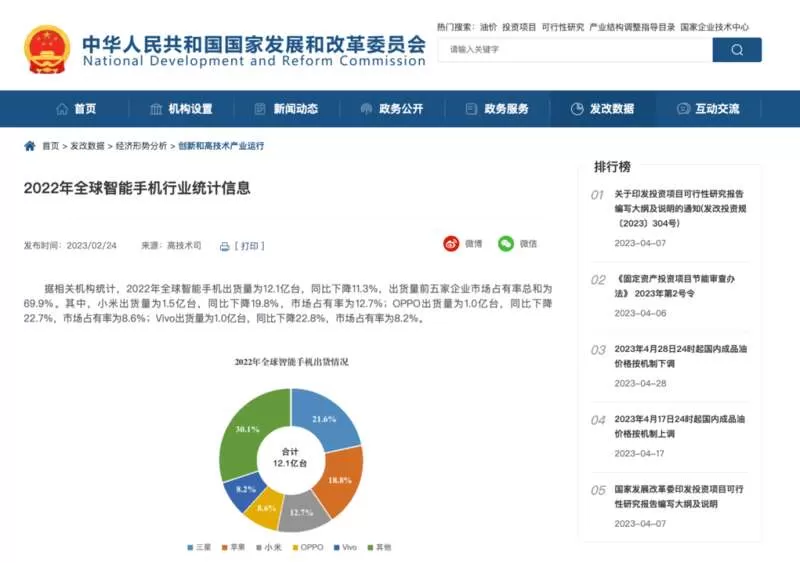Open the 首页 navigation tab
Screen dimensions: 800x563
coord(76,109)
